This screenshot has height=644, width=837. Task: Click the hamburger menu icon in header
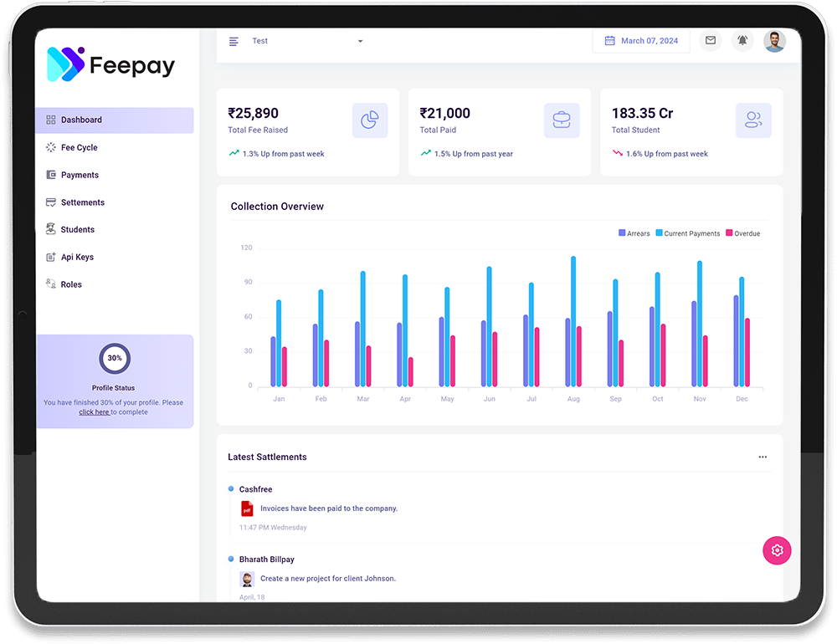tap(234, 41)
